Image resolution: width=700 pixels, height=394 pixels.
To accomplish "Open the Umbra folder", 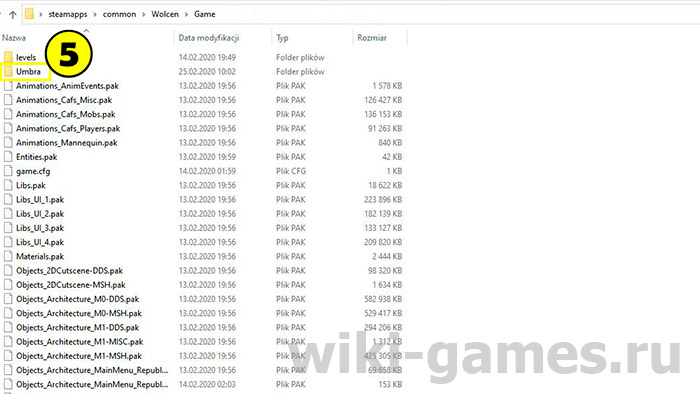I will click(x=28, y=71).
